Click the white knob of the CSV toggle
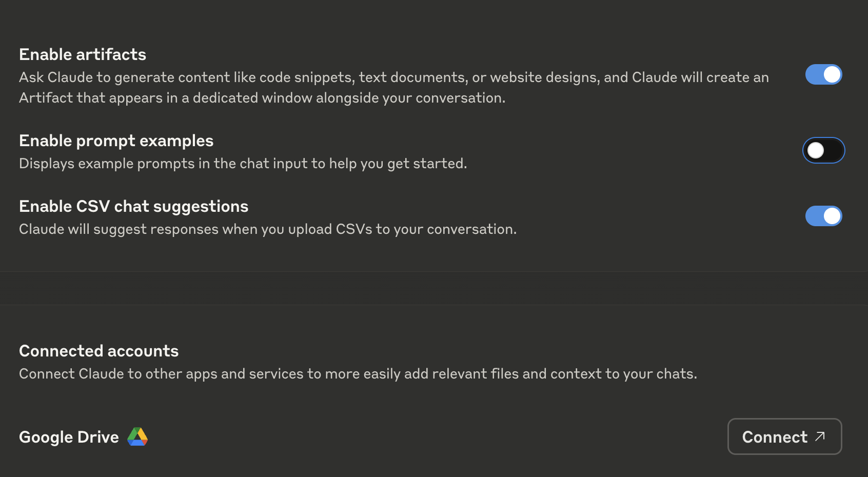 point(832,216)
